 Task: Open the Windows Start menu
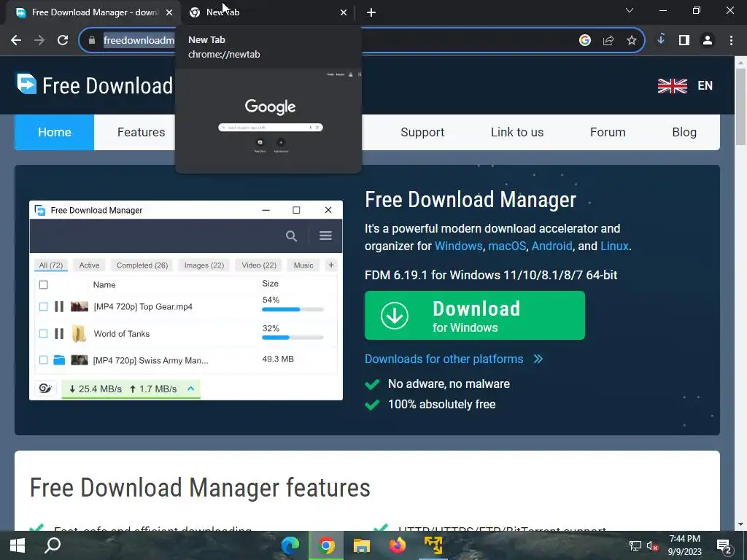[x=18, y=545]
